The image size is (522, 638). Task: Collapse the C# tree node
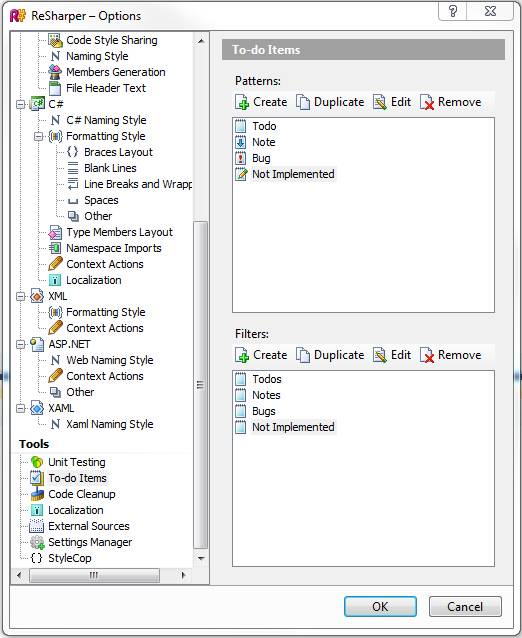tap(20, 105)
